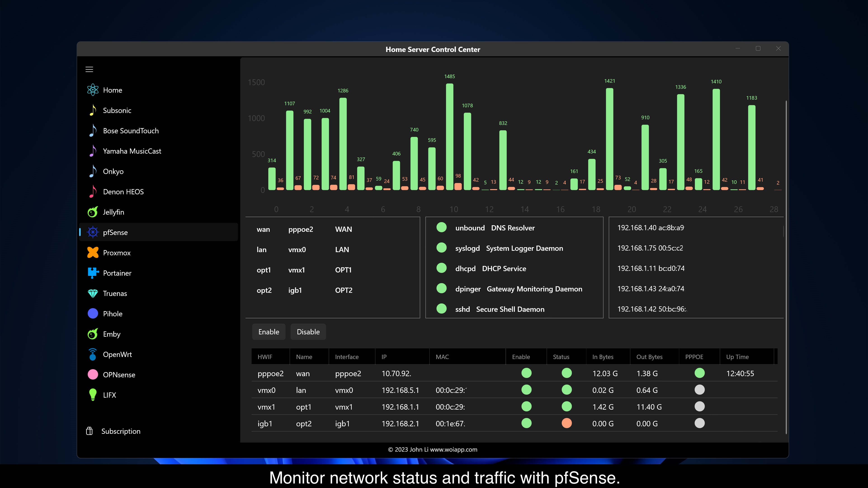
Task: Open the hamburger navigation menu
Action: (89, 69)
